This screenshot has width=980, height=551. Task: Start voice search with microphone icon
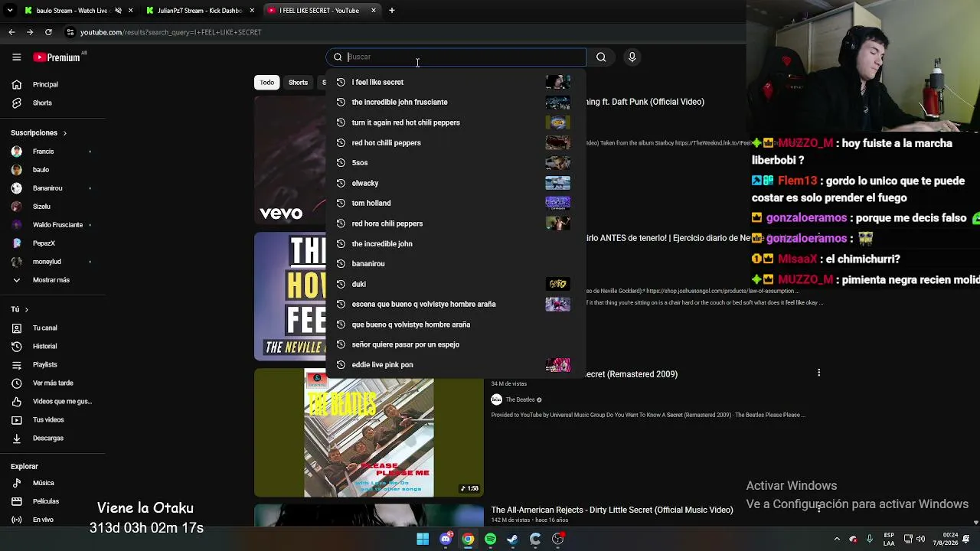632,57
